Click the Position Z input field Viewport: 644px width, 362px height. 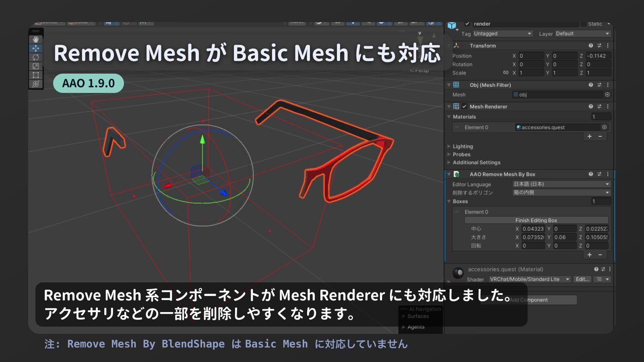(x=598, y=56)
